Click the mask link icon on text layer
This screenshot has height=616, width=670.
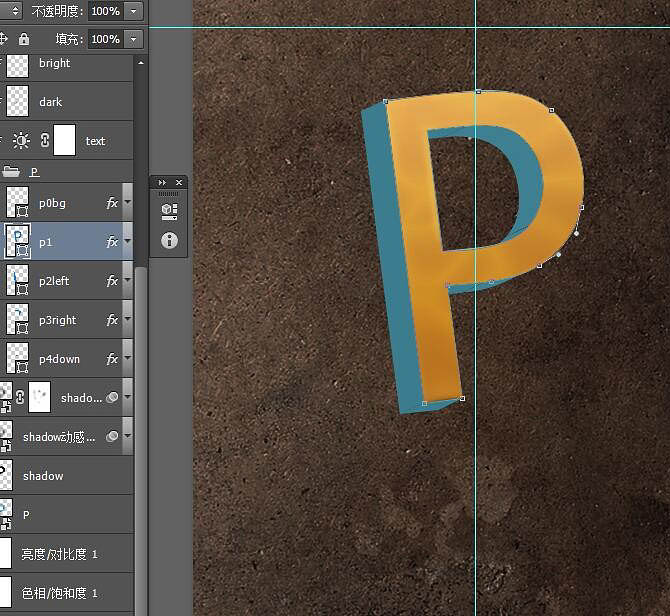[44, 141]
